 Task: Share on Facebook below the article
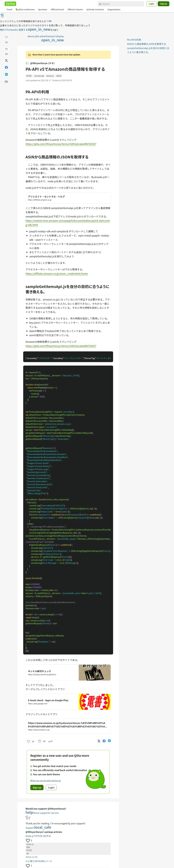click(104, 741)
